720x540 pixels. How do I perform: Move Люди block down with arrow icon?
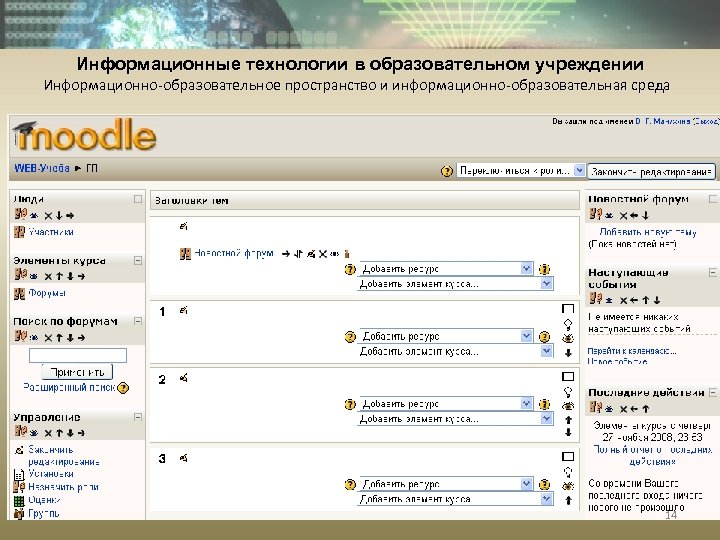[x=59, y=215]
